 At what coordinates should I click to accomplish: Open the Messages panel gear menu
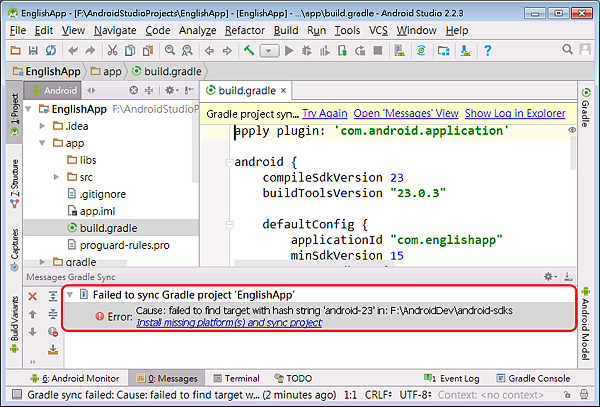[550, 276]
